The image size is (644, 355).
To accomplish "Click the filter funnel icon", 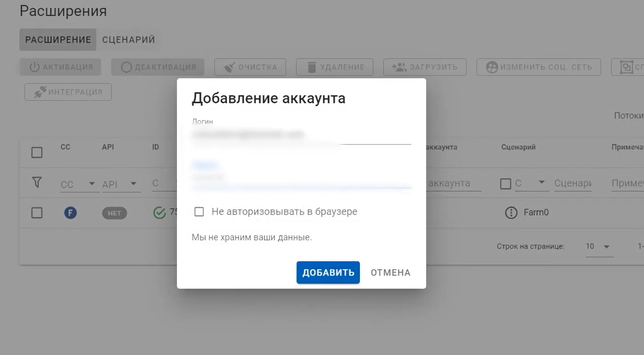I will pos(36,182).
